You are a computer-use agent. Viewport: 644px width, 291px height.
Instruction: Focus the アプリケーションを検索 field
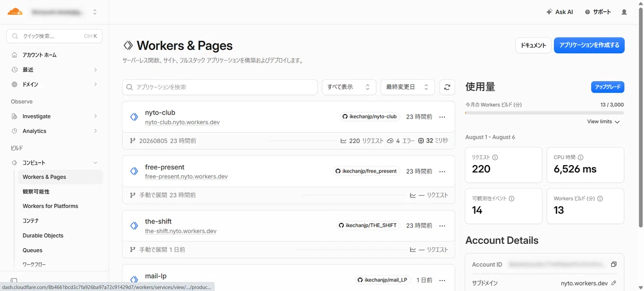[x=220, y=87]
